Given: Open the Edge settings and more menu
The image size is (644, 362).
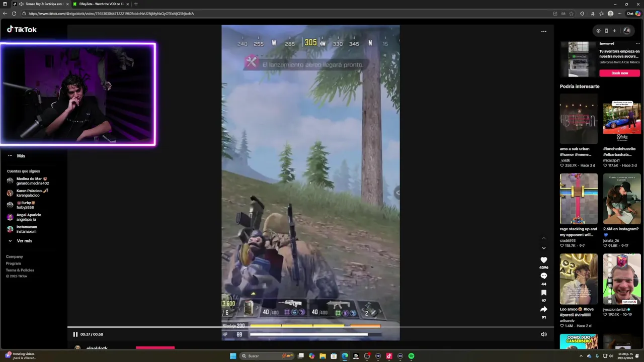Looking at the screenshot, I should click(x=619, y=14).
